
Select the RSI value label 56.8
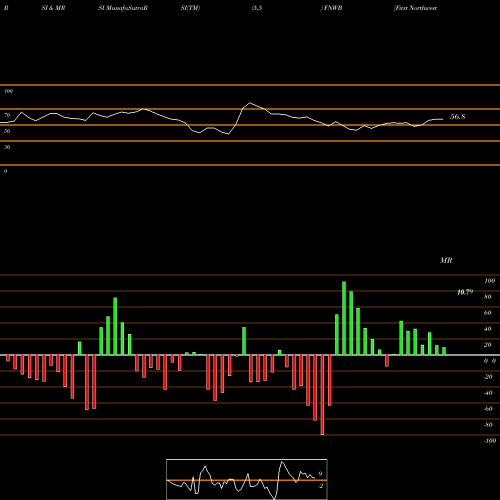click(457, 117)
